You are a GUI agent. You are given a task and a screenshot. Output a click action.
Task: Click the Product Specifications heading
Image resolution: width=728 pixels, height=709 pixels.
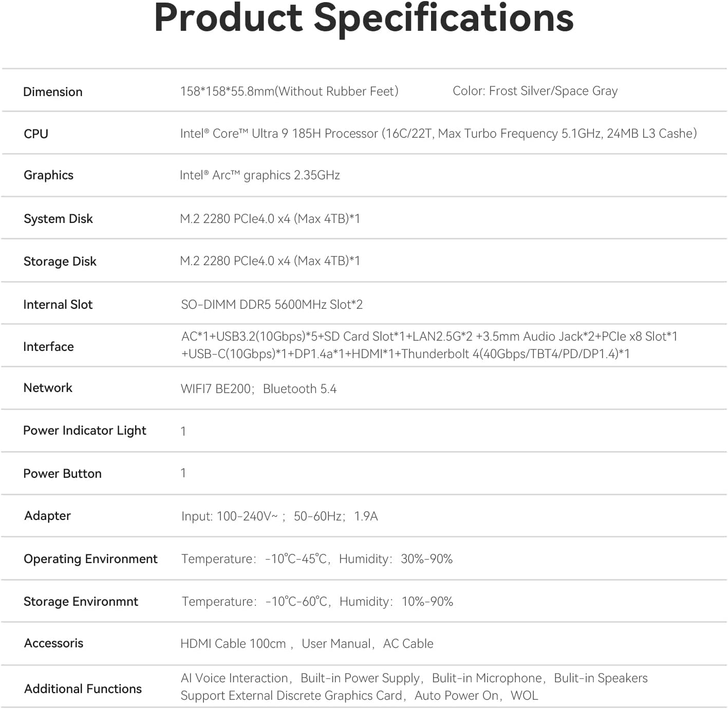364,19
